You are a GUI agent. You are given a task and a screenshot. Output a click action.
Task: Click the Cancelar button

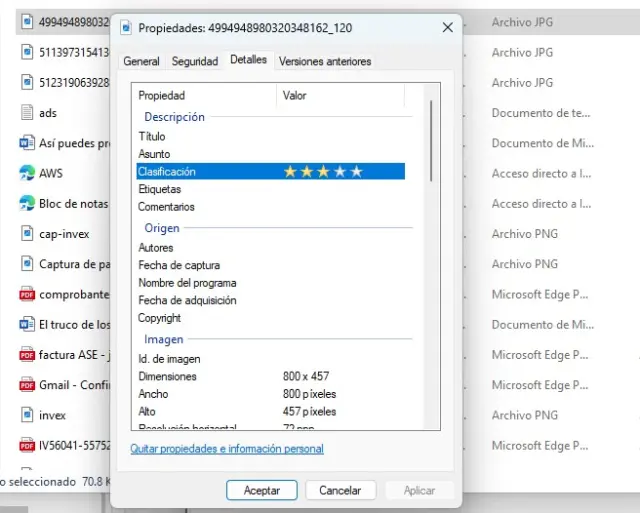[x=340, y=490]
